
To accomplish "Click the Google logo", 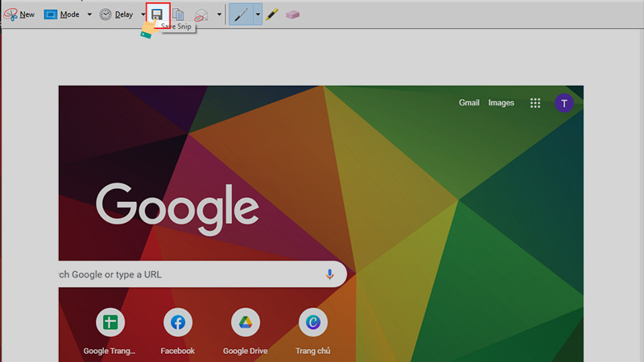I will [177, 209].
